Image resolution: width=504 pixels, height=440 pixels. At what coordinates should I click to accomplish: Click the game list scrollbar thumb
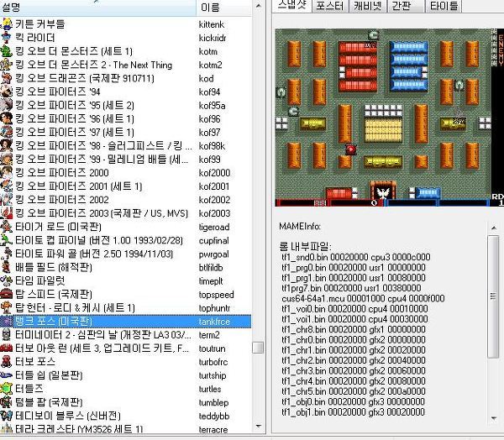[x=258, y=348]
